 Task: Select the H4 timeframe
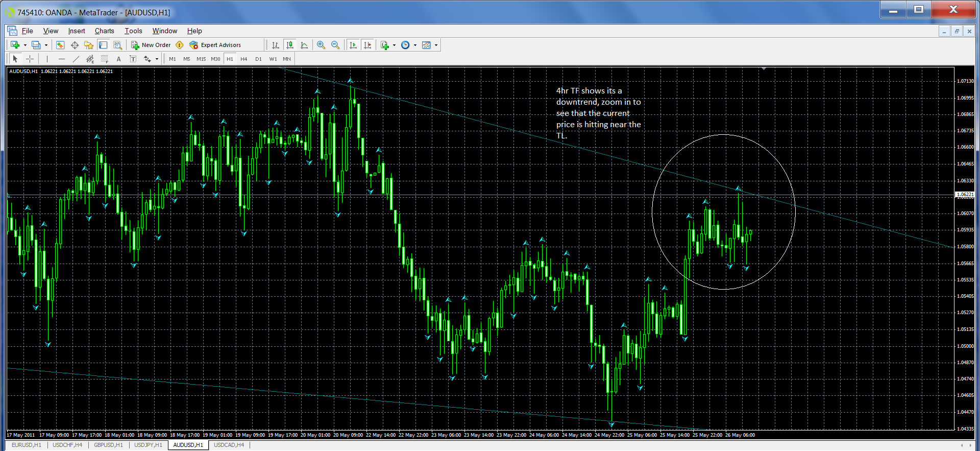tap(244, 59)
